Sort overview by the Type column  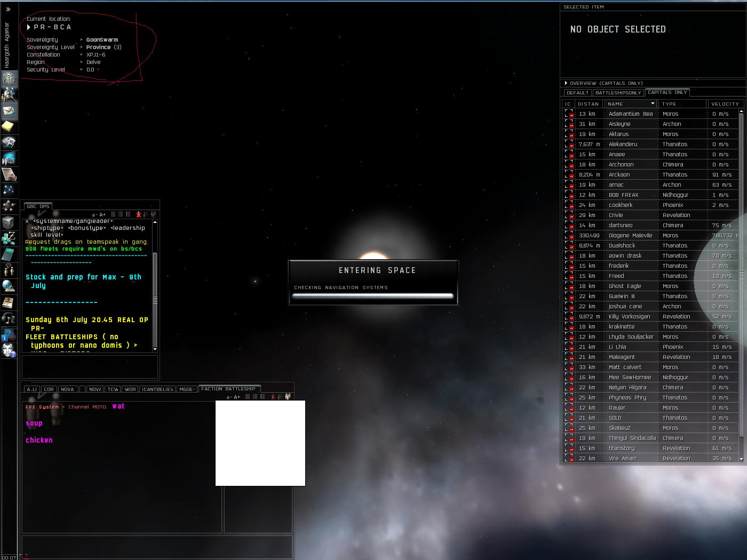[x=682, y=104]
